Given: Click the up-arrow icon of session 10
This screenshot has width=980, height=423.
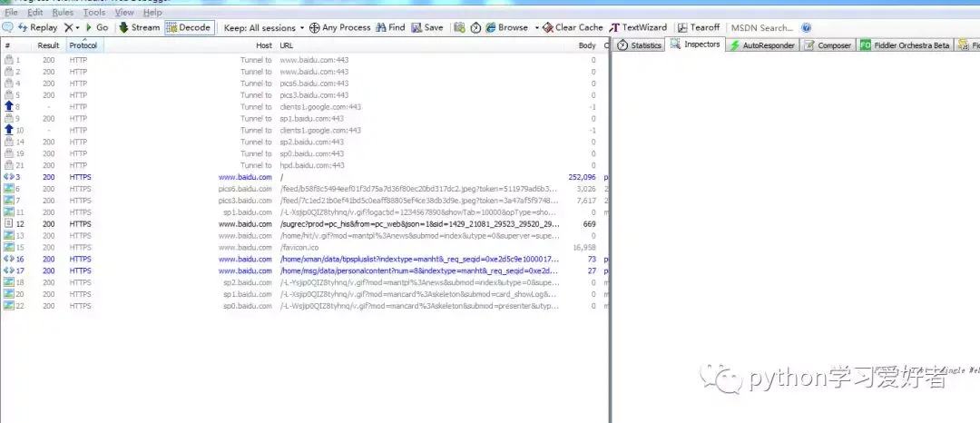Looking at the screenshot, I should click(9, 130).
